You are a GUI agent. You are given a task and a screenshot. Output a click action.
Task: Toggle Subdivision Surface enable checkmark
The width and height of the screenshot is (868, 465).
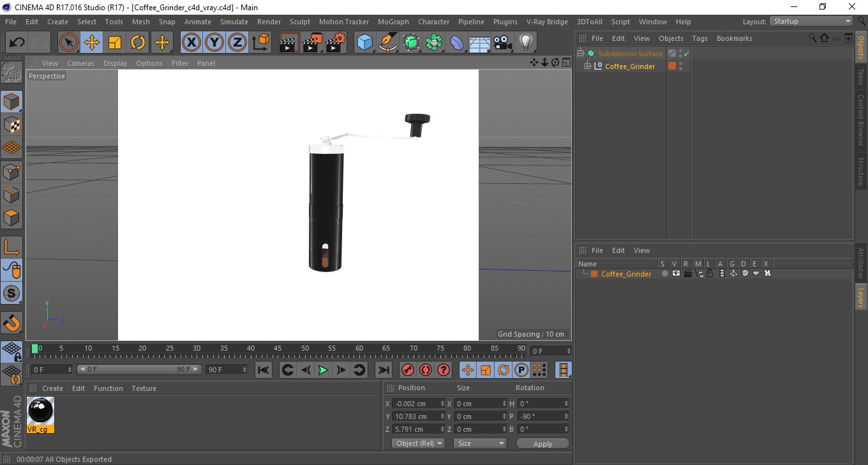[687, 54]
